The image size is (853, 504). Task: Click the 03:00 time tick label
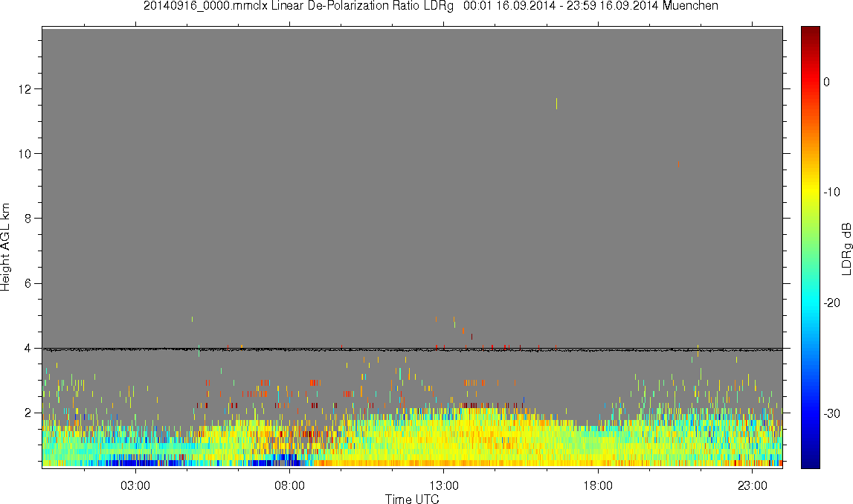point(135,485)
